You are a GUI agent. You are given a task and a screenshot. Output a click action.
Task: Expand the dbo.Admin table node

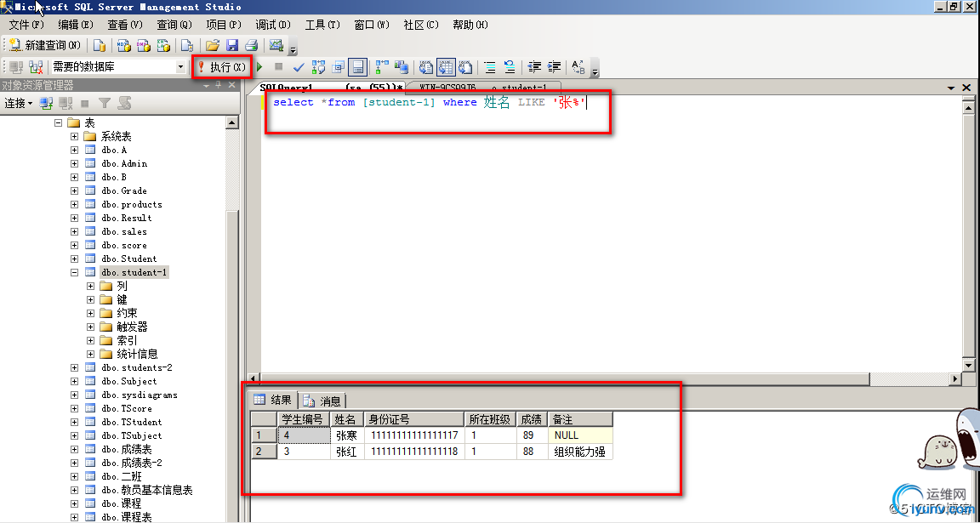pyautogui.click(x=74, y=164)
